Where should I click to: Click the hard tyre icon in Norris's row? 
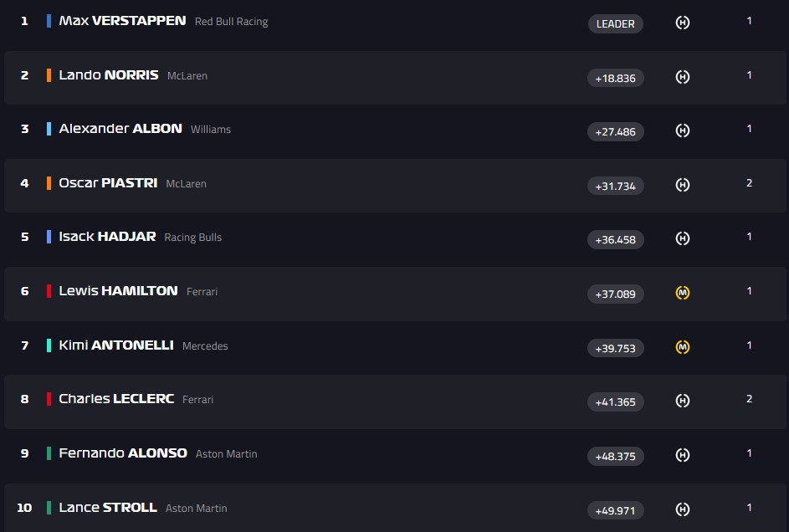tap(682, 77)
